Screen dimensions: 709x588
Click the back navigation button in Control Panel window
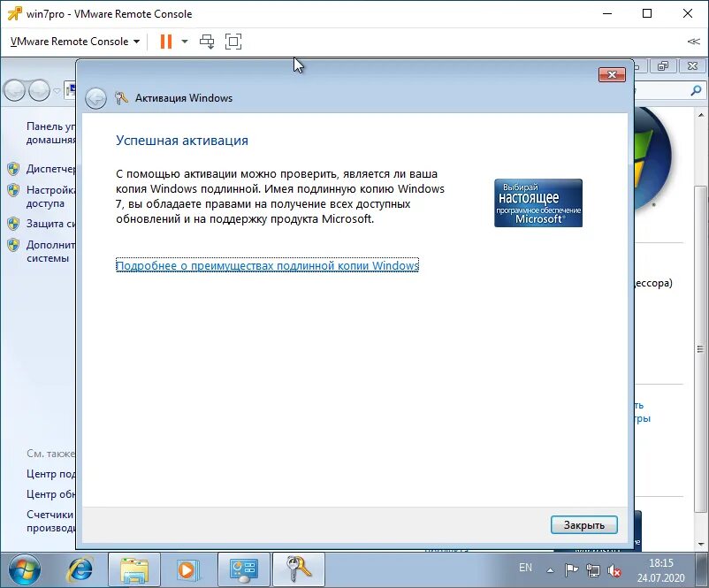pyautogui.click(x=14, y=90)
